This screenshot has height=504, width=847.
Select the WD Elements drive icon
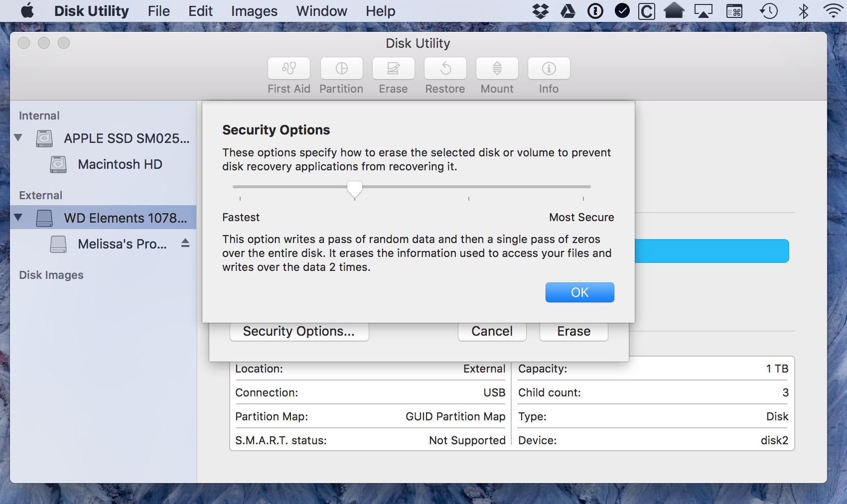[x=44, y=218]
